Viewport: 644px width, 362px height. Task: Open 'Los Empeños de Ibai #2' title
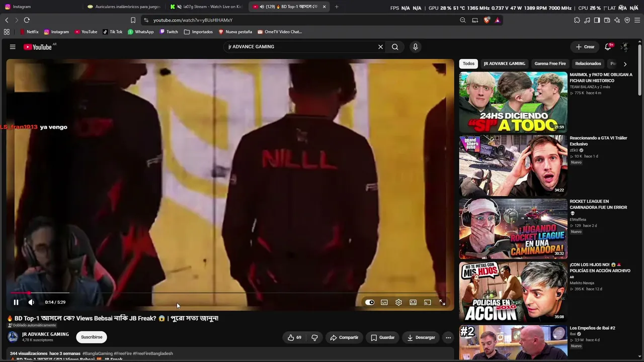coord(592,328)
